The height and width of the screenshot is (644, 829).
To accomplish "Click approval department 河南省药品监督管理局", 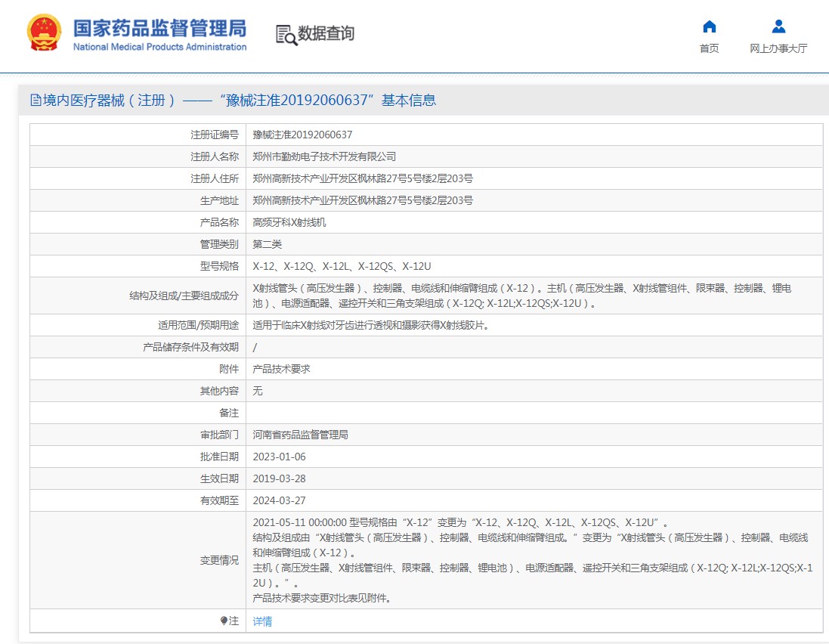I will [300, 435].
